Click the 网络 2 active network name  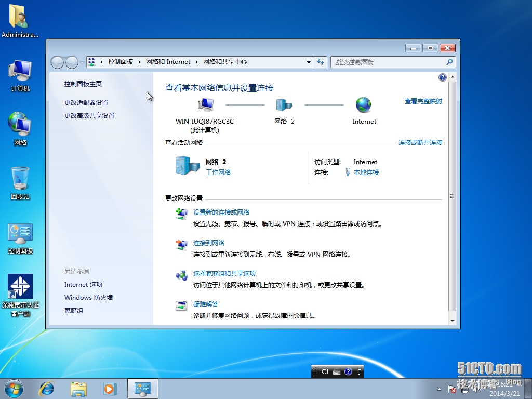pyautogui.click(x=216, y=162)
